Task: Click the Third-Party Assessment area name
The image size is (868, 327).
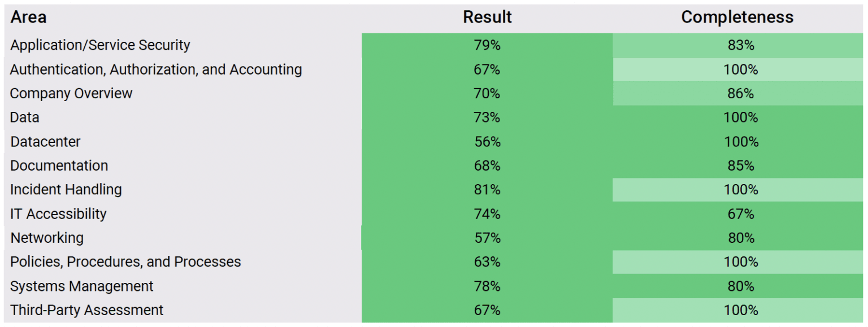Action: coord(86,310)
